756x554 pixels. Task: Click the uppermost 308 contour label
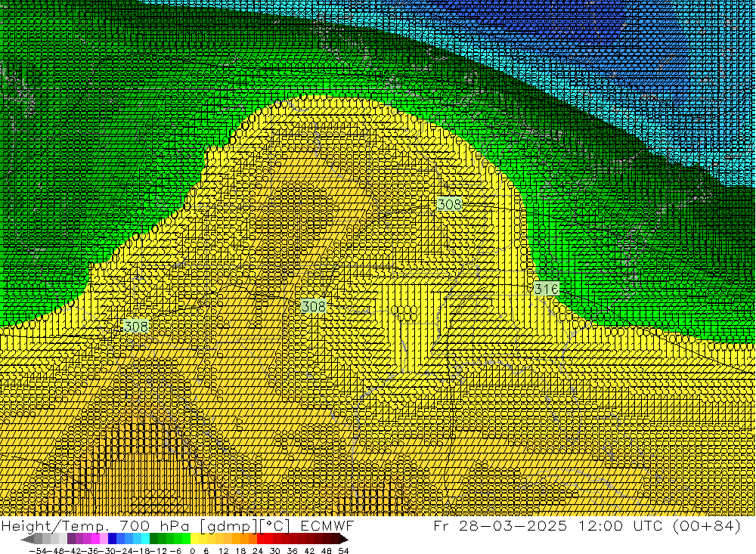(x=449, y=204)
